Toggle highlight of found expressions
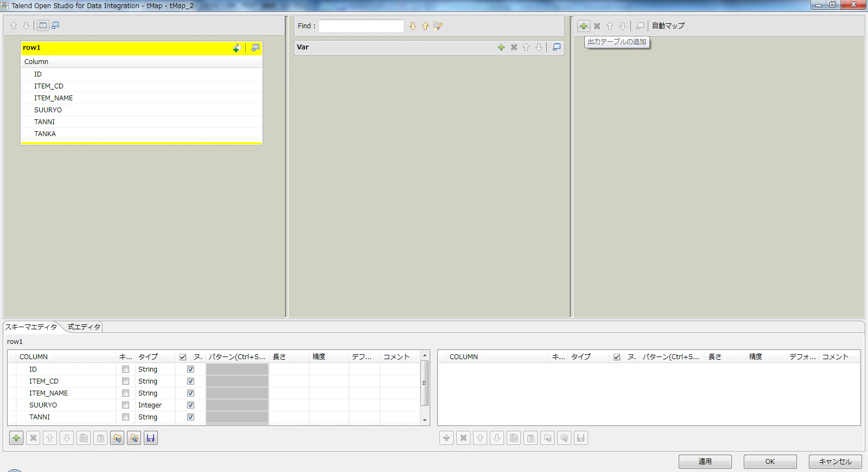Screen dimensions: 868x472 point(438,26)
